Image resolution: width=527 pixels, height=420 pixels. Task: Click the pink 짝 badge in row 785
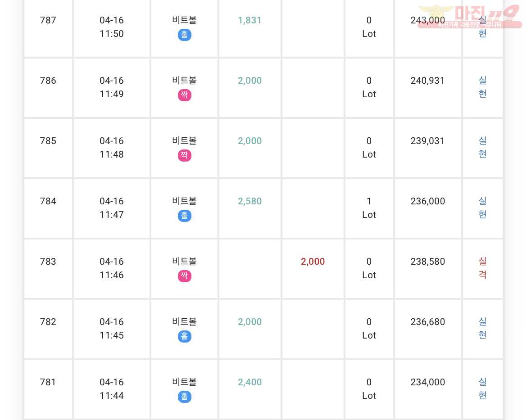[185, 155]
